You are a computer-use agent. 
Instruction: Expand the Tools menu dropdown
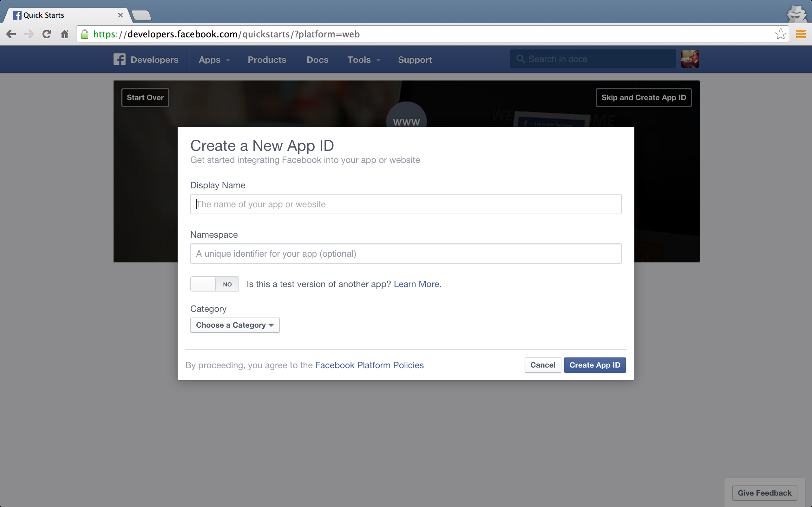tap(363, 60)
